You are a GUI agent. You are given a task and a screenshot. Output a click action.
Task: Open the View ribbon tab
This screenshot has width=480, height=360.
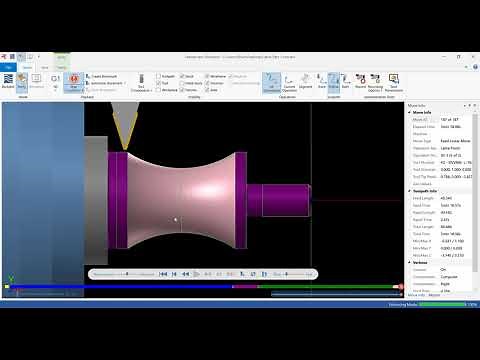click(x=44, y=67)
